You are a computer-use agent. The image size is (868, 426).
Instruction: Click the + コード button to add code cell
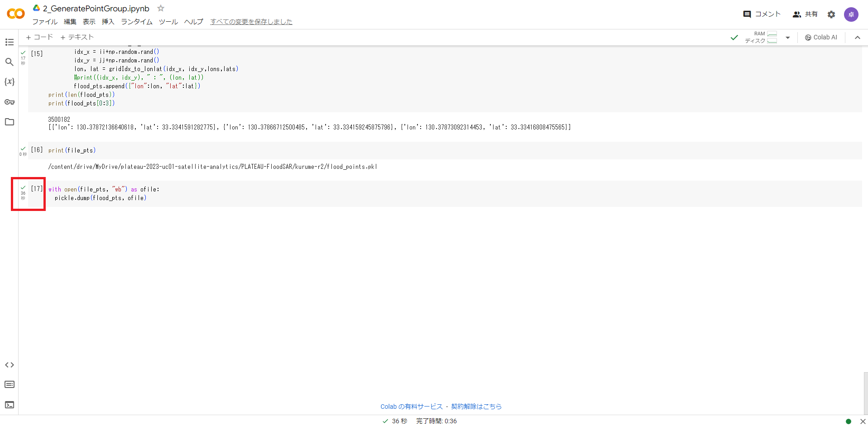click(39, 37)
